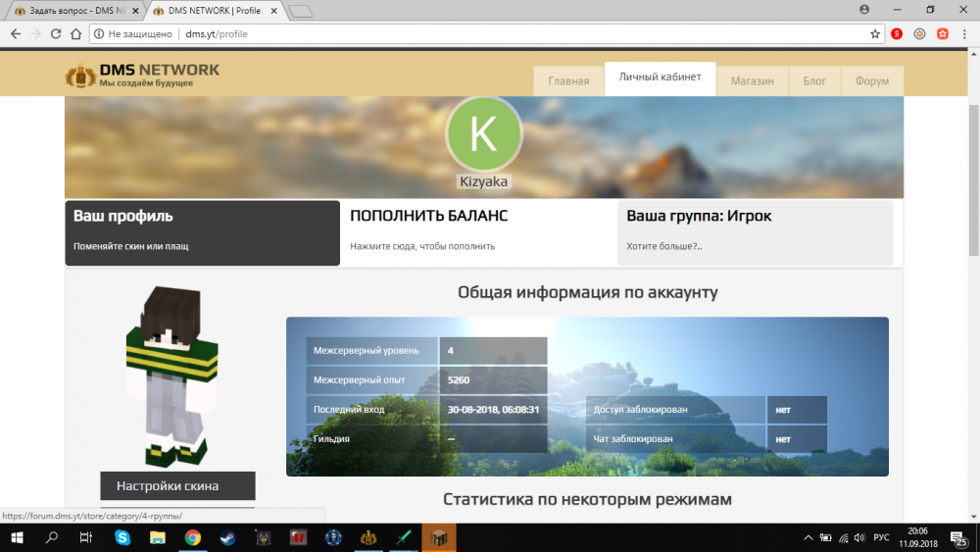Bookmark this page with the star icon
This screenshot has width=980, height=552.
[875, 33]
